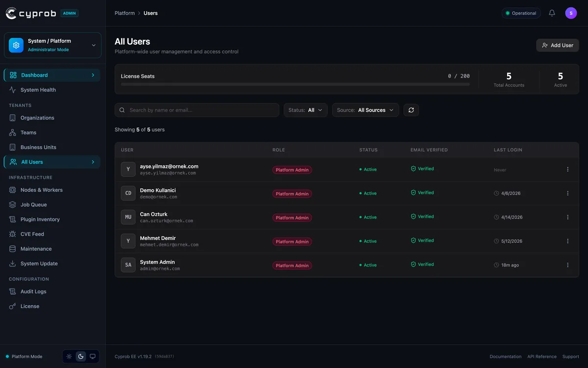The height and width of the screenshot is (368, 588).
Task: Switch to dark theme moon icon
Action: pyautogui.click(x=81, y=356)
